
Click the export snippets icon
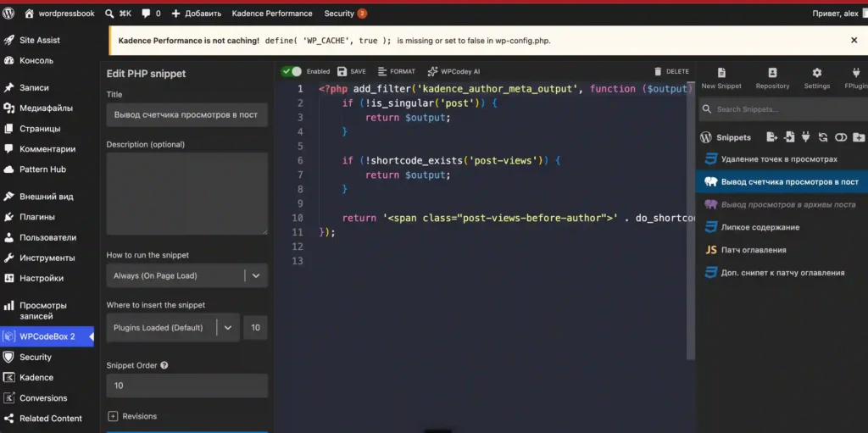click(x=771, y=137)
